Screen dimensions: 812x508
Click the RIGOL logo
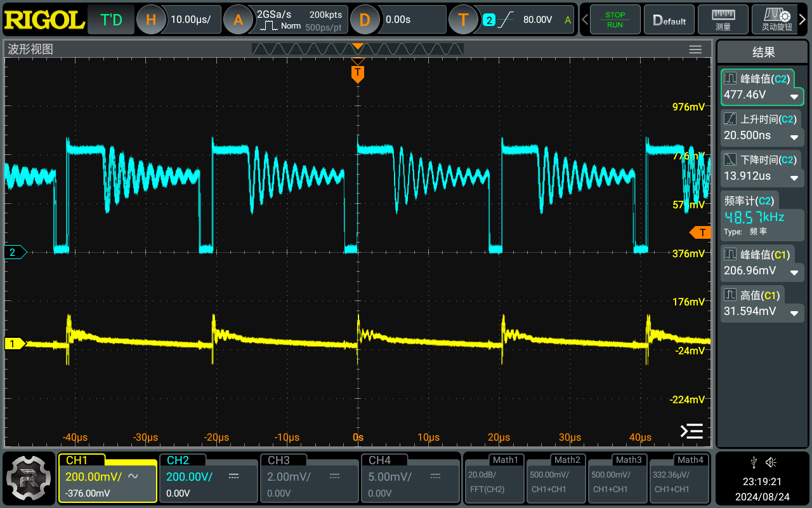[x=44, y=20]
